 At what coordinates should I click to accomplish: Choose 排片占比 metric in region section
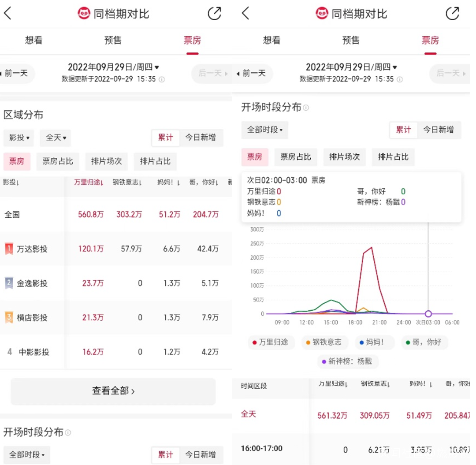[155, 161]
